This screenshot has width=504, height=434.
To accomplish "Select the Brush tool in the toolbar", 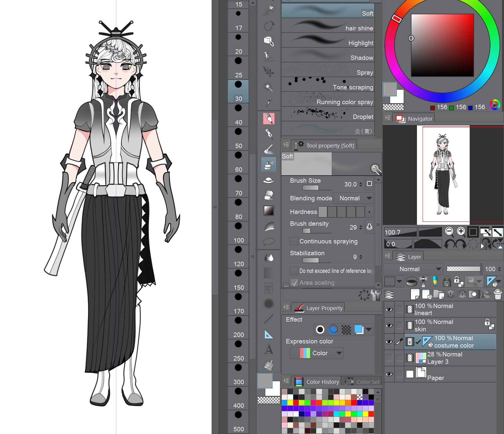I will pyautogui.click(x=269, y=149).
